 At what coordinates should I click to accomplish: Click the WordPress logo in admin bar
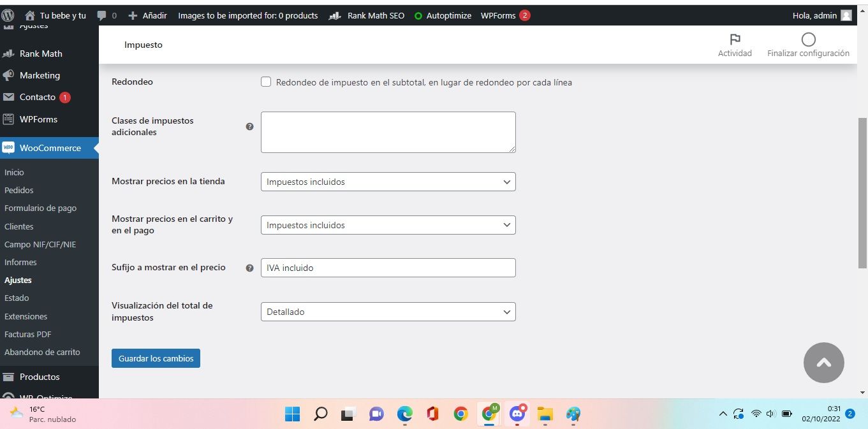8,15
